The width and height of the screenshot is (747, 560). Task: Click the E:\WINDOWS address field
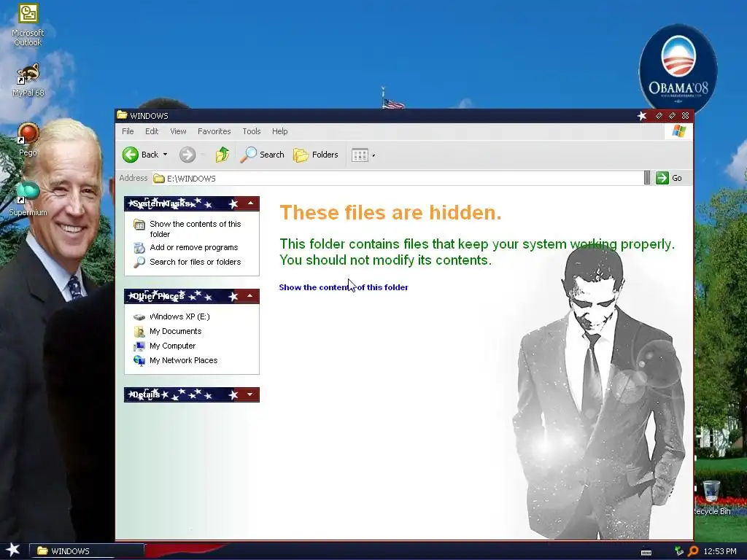pos(398,179)
